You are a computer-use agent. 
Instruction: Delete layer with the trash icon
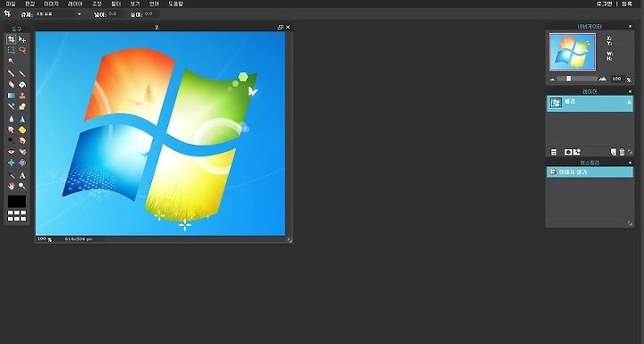point(622,152)
